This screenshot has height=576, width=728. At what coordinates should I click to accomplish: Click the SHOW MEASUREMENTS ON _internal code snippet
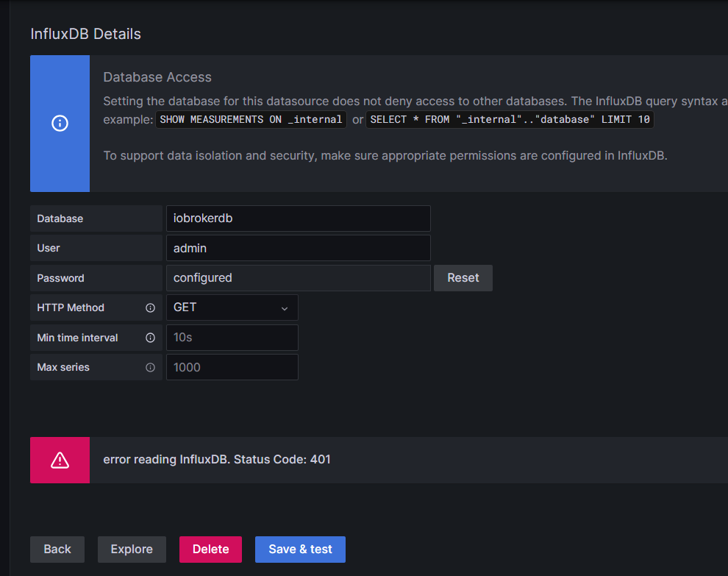[x=251, y=119]
